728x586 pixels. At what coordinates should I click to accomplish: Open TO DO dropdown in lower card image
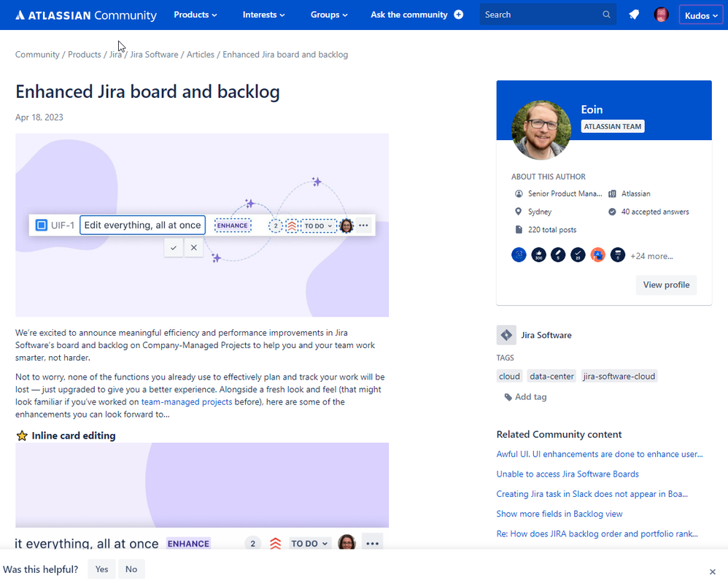[309, 543]
